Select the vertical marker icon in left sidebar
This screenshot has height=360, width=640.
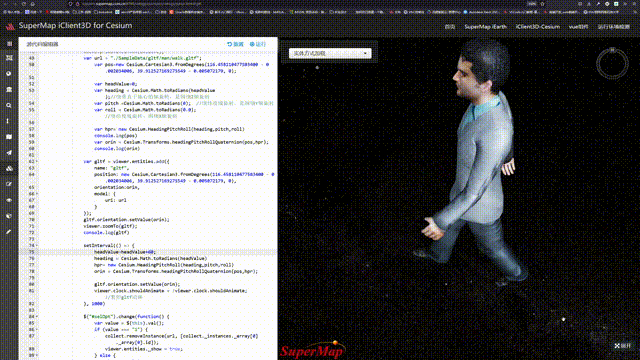[x=8, y=121]
